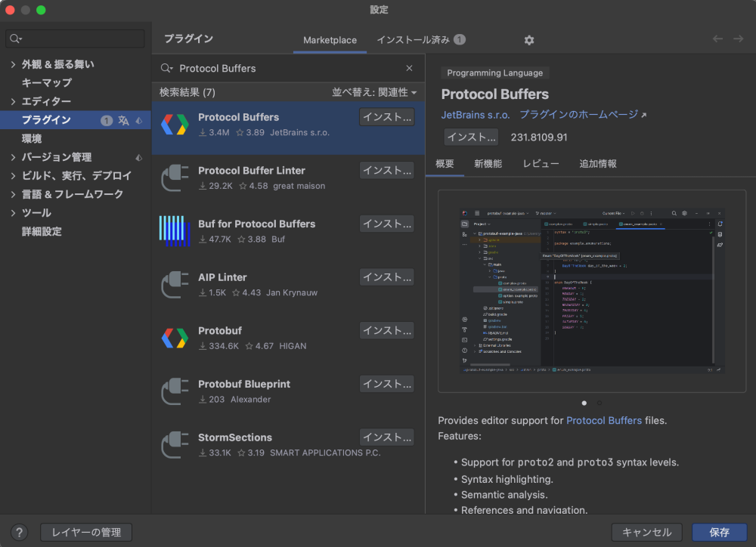Image resolution: width=756 pixels, height=547 pixels.
Task: Expand the エディター section
Action: [13, 101]
